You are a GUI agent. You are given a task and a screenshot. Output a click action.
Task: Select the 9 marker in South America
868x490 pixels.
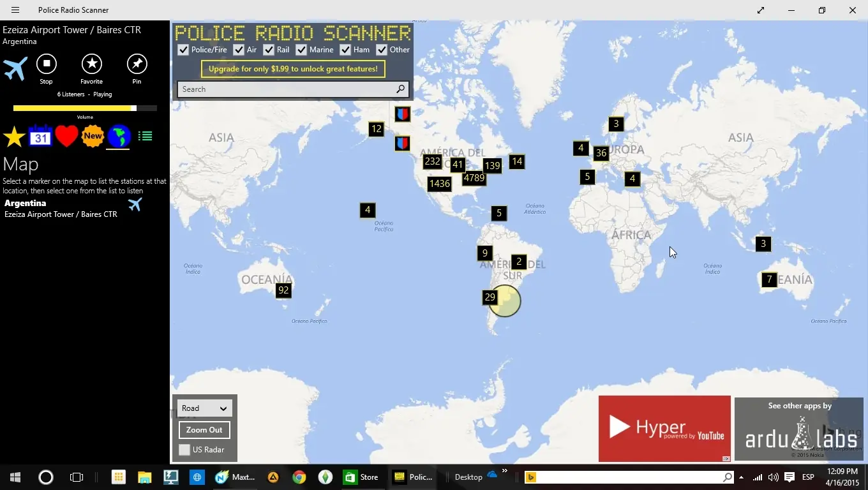point(484,253)
